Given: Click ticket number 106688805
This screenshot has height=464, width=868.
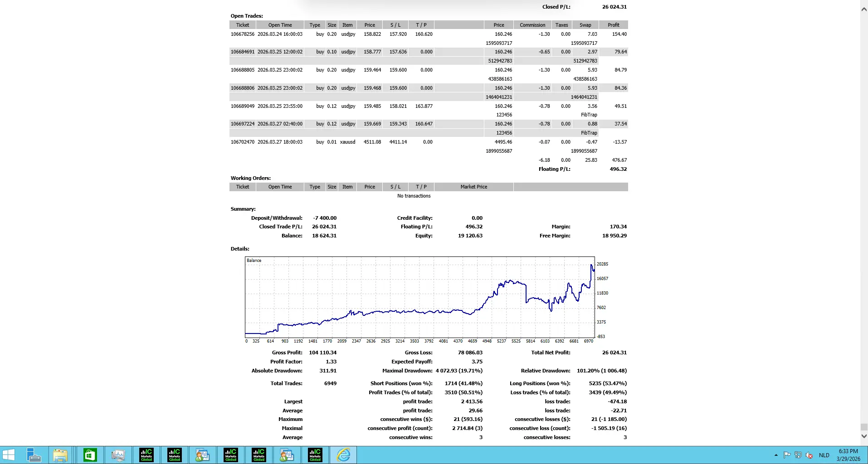Looking at the screenshot, I should pos(243,70).
